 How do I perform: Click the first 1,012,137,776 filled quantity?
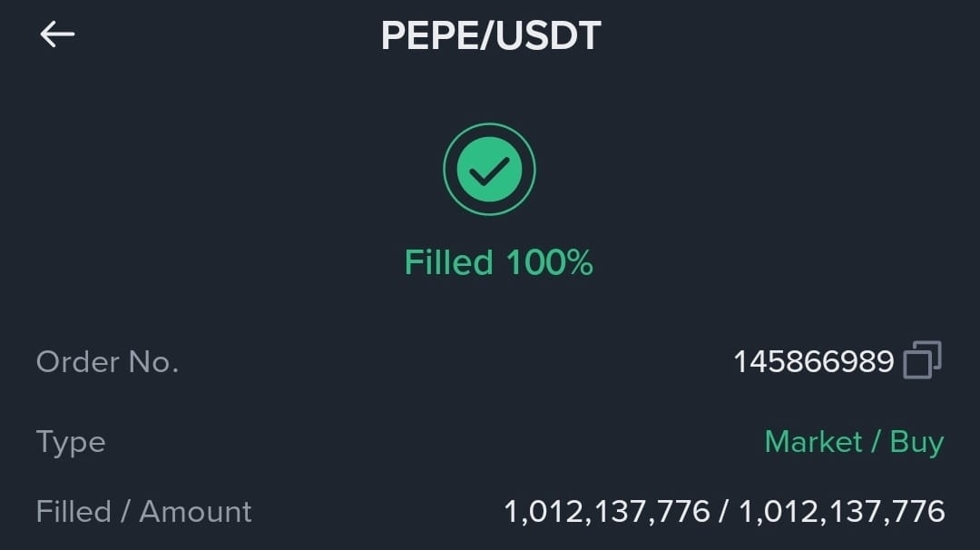pos(607,512)
